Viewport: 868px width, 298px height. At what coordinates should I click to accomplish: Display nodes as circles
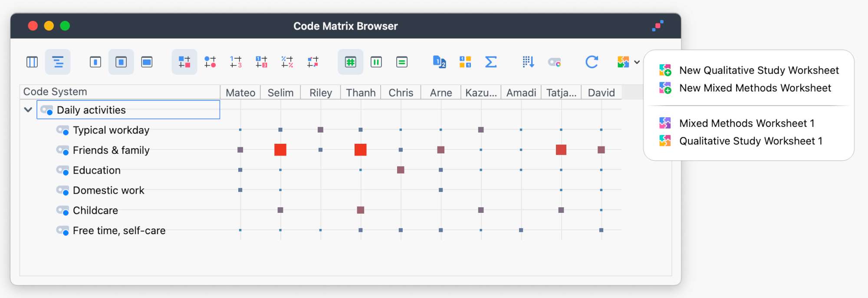tap(210, 62)
